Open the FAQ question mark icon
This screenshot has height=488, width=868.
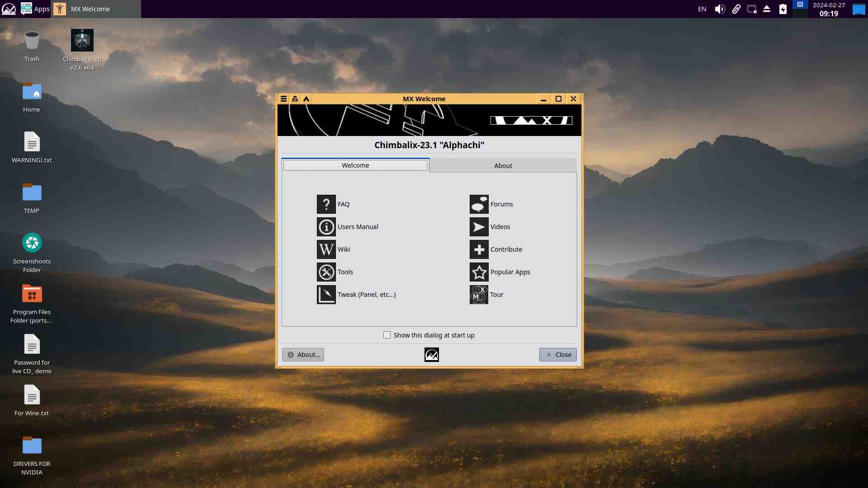[326, 204]
